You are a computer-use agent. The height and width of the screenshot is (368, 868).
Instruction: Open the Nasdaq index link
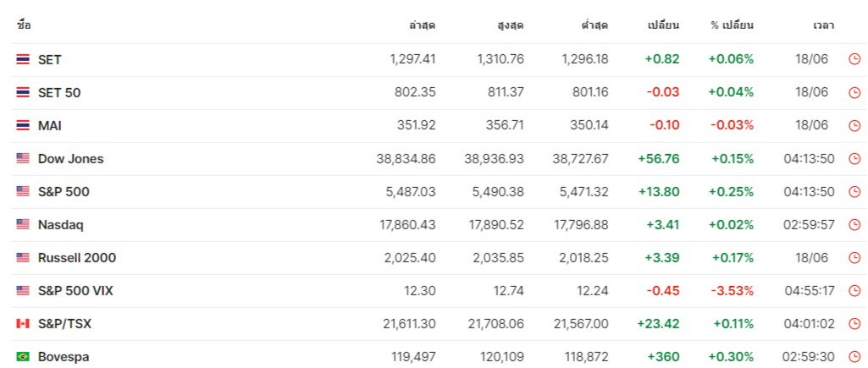(61, 225)
